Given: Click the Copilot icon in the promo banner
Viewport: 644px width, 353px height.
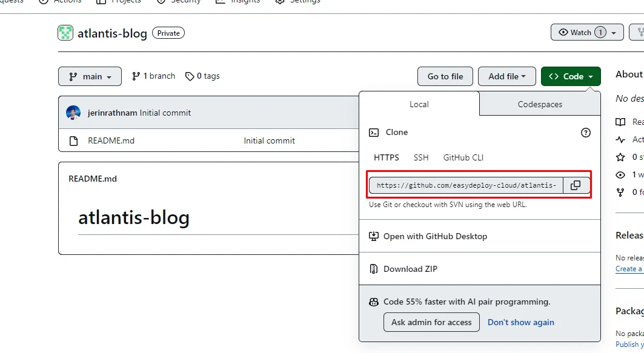Looking at the screenshot, I should click(x=374, y=302).
